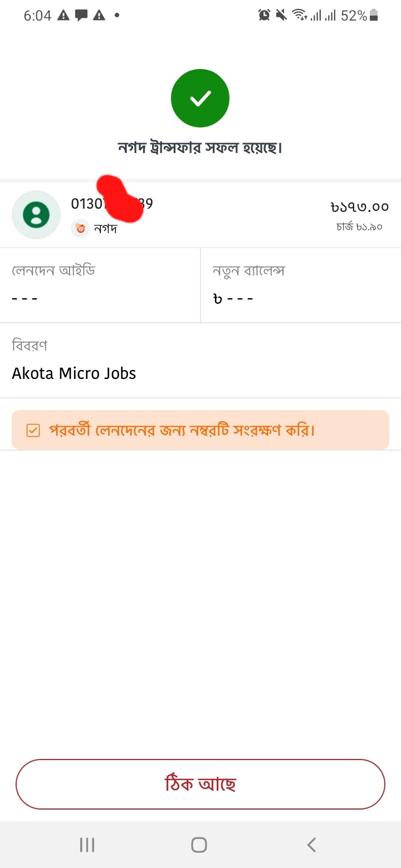Tap the recipient phone number
Image resolution: width=401 pixels, height=868 pixels.
(x=111, y=204)
